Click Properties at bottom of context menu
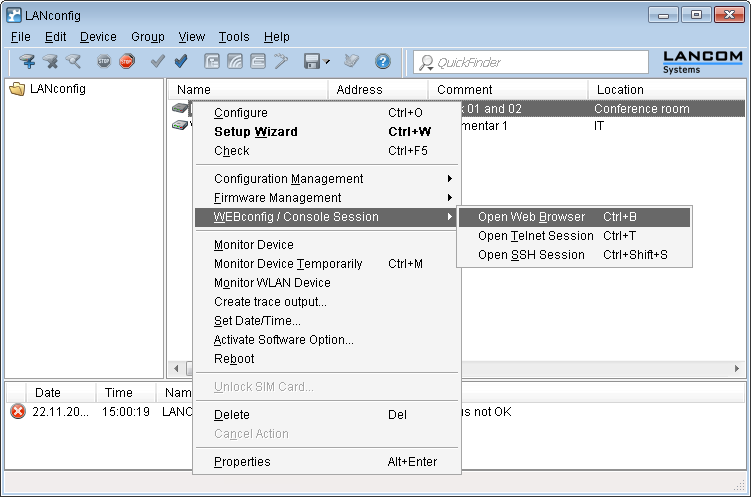This screenshot has width=751, height=497. 242,462
